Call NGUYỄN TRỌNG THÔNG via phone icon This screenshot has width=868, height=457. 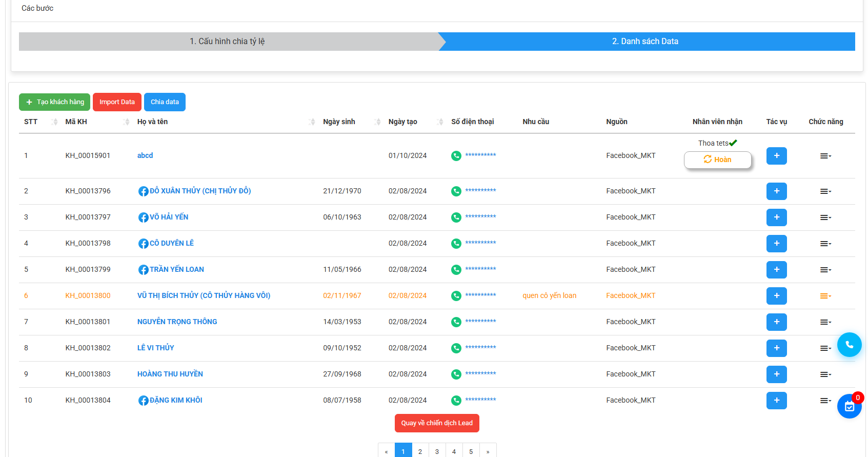[x=456, y=322]
